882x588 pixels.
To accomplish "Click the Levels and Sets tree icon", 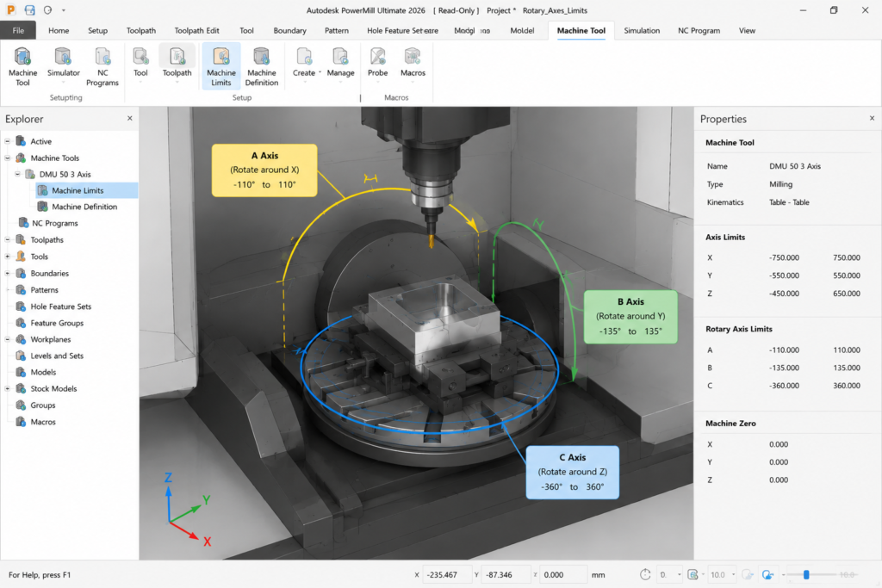I will pyautogui.click(x=21, y=356).
